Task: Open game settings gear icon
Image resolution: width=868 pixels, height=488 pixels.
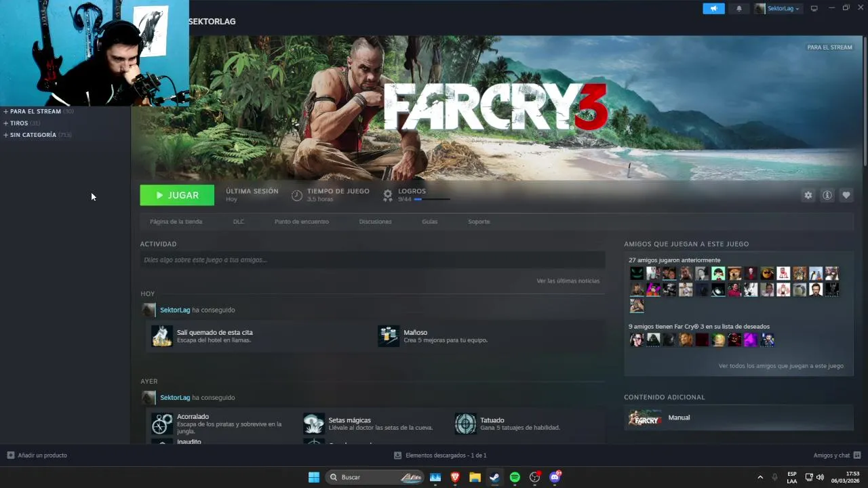Action: tap(808, 195)
